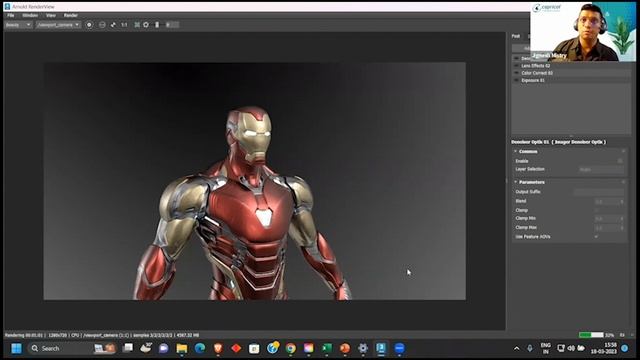Click the circular region icon in toolbar
Image resolution: width=640 pixels, height=360 pixels.
102,25
